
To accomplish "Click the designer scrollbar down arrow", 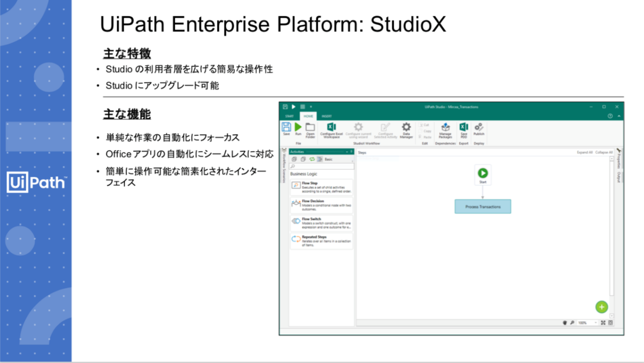I will coord(612,316).
